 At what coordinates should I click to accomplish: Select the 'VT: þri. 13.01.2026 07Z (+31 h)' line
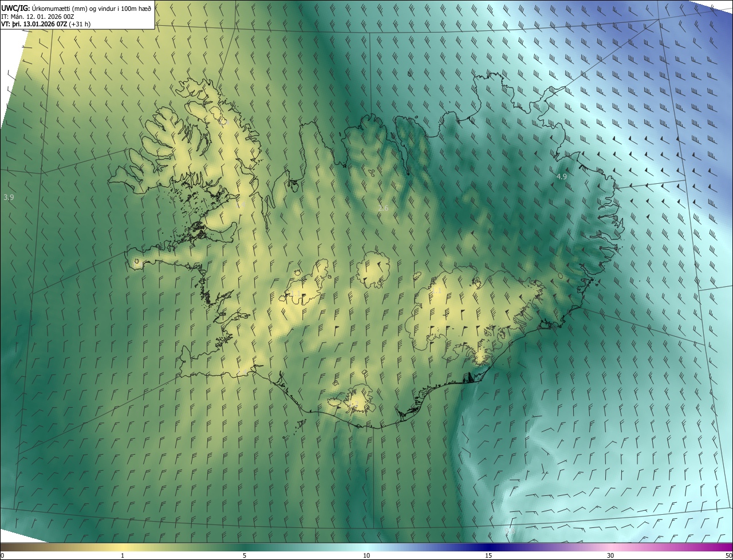(x=45, y=24)
